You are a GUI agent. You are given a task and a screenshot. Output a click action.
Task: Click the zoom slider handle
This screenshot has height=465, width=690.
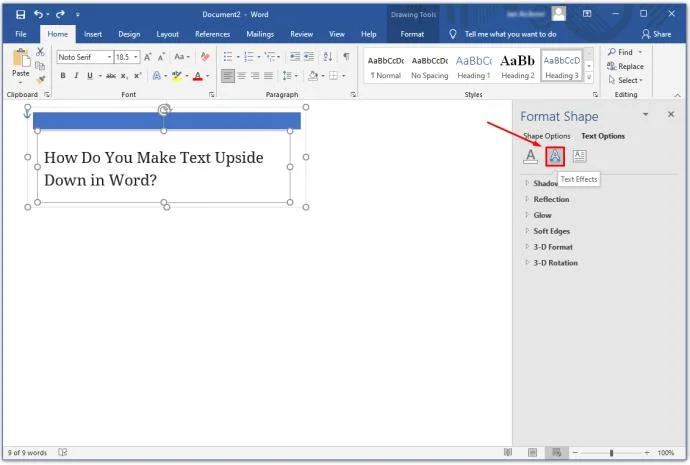click(x=611, y=453)
